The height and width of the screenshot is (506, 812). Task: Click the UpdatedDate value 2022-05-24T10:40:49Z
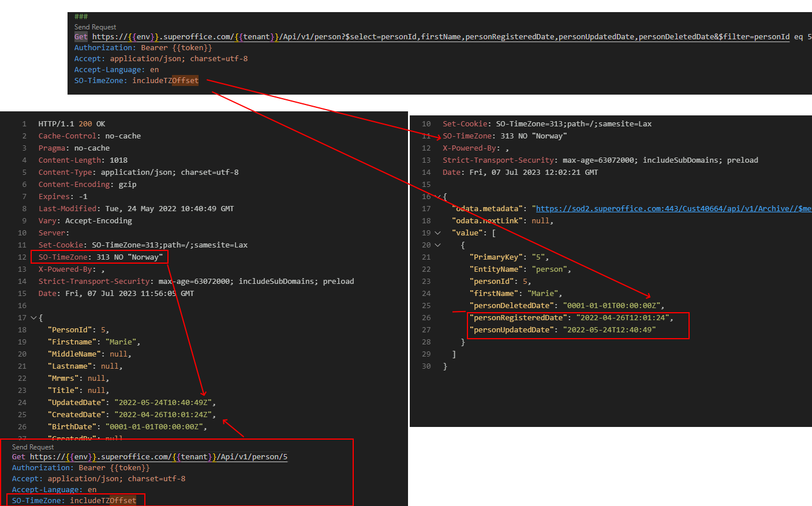(x=164, y=403)
